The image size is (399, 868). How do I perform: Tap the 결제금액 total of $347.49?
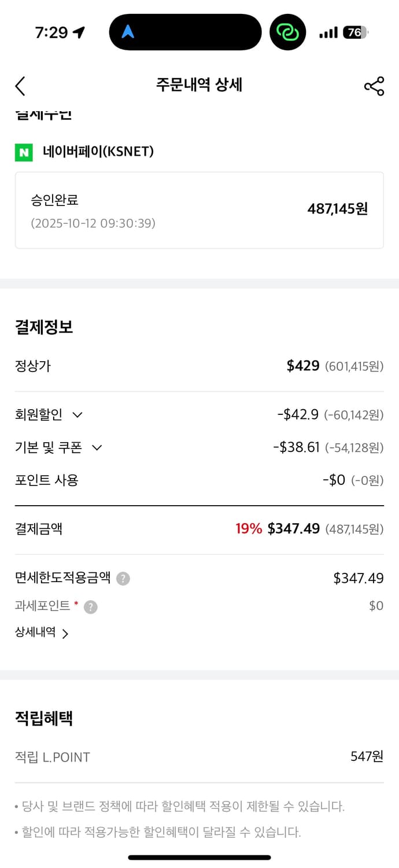point(293,529)
